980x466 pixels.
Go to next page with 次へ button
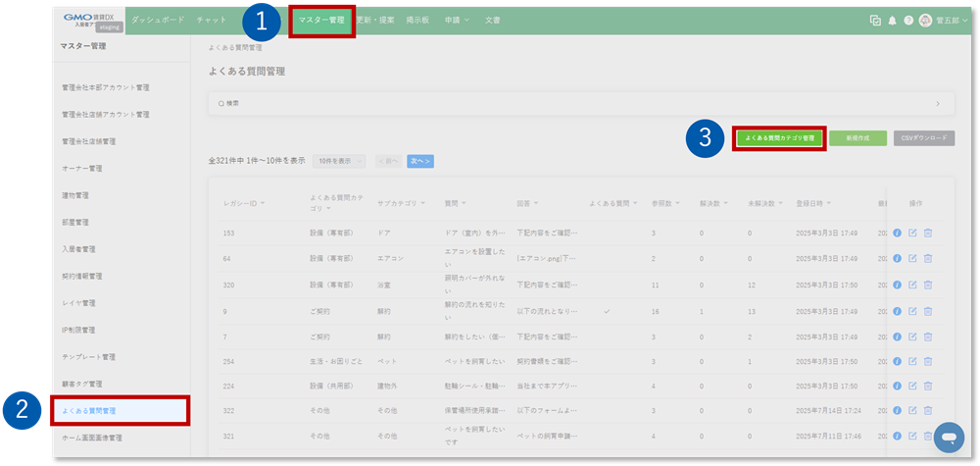[420, 161]
